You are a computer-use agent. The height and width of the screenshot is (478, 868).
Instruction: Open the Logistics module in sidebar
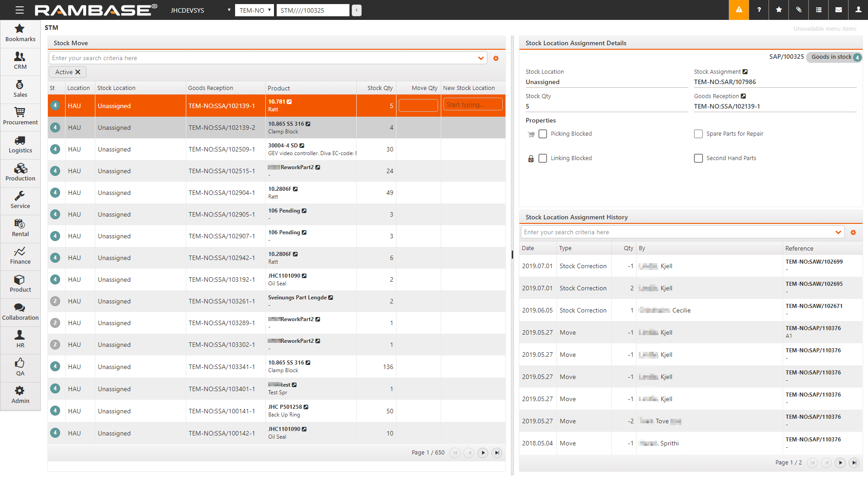click(20, 145)
